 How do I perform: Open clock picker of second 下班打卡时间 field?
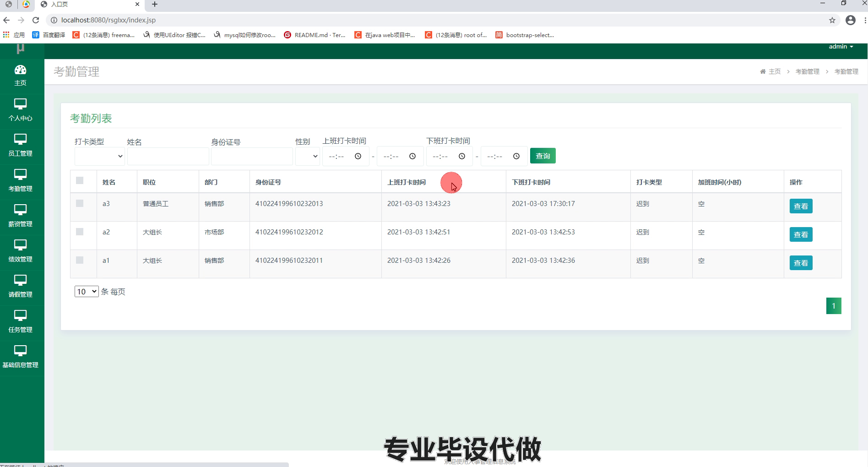[x=516, y=156]
